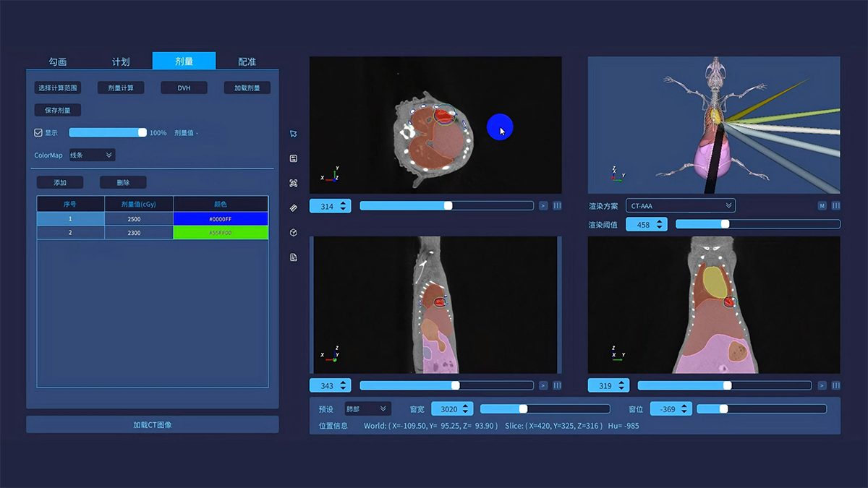Click the 加载剂量 button
Screen dimensions: 868x488
(x=247, y=88)
